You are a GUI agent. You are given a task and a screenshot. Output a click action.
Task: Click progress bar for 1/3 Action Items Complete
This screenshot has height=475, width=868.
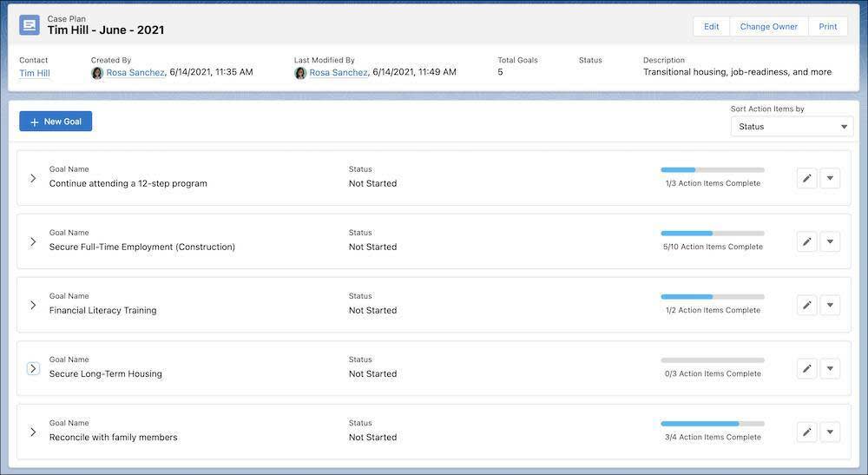click(x=713, y=170)
